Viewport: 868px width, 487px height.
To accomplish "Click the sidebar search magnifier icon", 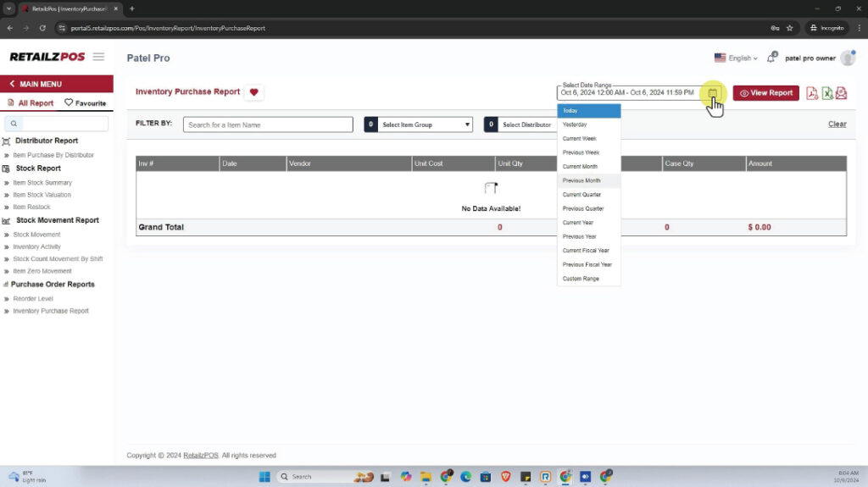I will click(x=14, y=124).
